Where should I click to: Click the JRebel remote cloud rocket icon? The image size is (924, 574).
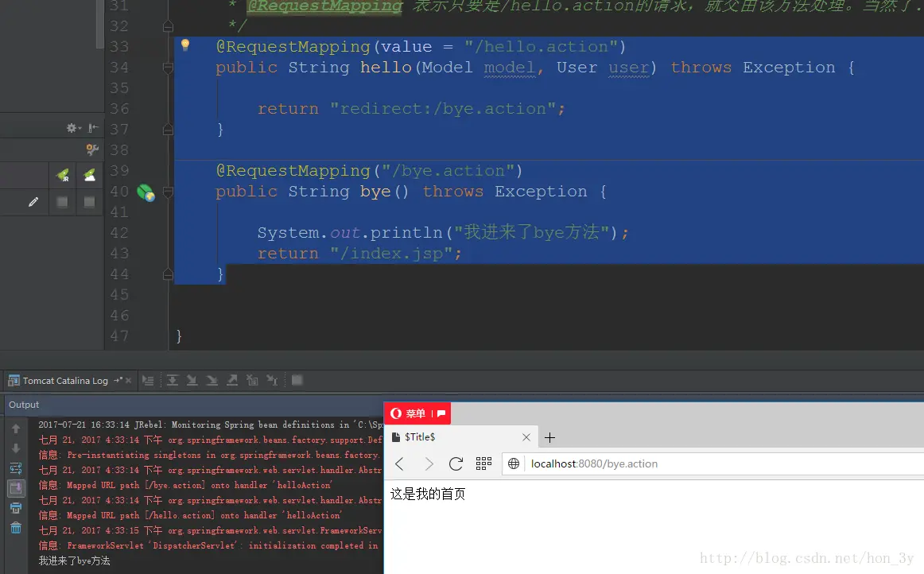90,175
